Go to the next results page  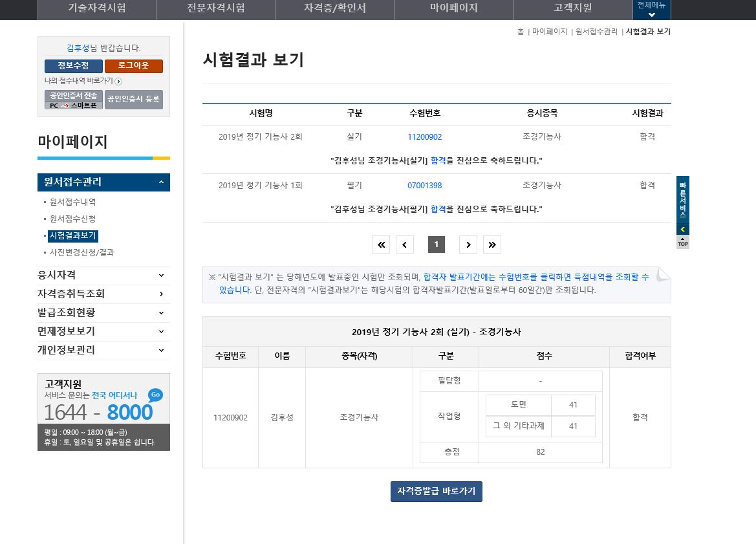468,245
